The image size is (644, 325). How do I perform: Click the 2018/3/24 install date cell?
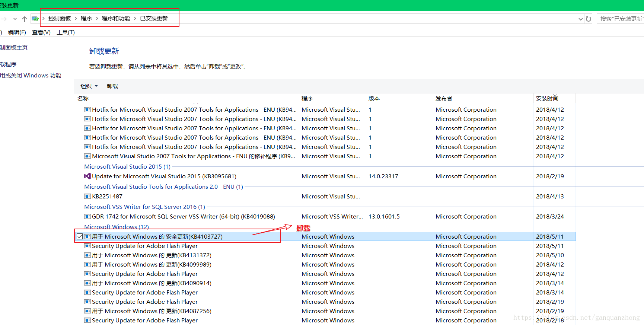[x=550, y=217]
